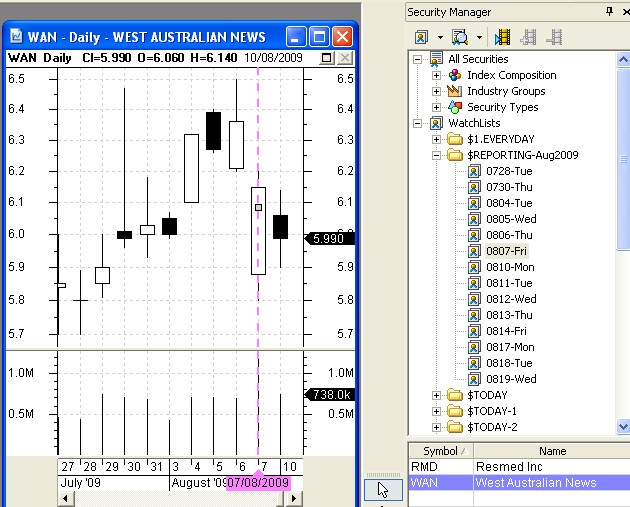The height and width of the screenshot is (507, 630).
Task: Select the WatchLists root icon
Action: point(436,123)
